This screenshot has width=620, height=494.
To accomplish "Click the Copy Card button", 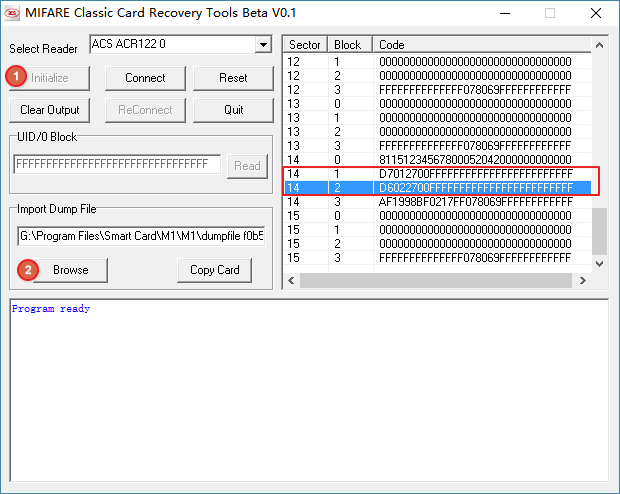I will (214, 270).
